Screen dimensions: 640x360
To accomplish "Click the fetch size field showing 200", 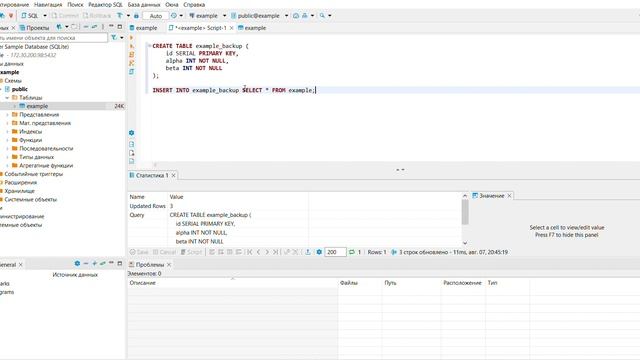I will pos(335,252).
